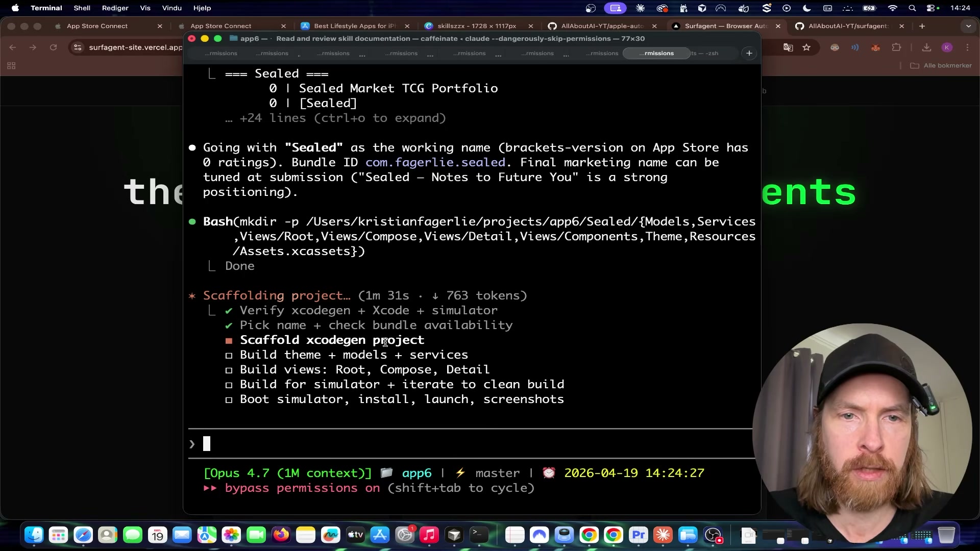Open Chrome's three-dot menu
The image size is (980, 551).
pos(968,47)
